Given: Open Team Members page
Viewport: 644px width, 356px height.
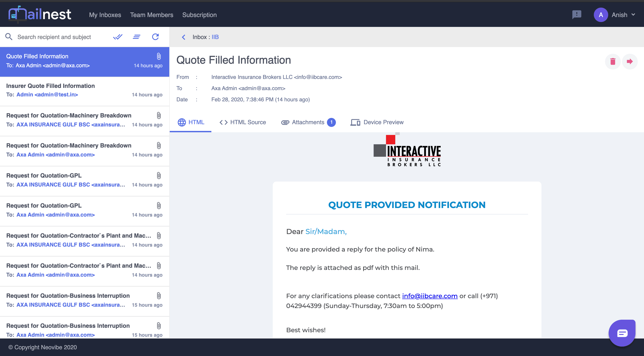Looking at the screenshot, I should [x=152, y=15].
